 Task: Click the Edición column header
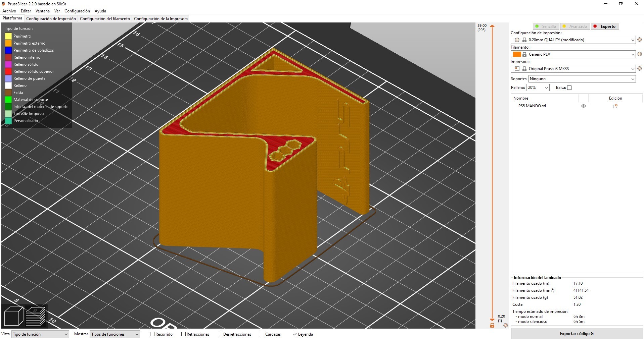[615, 98]
